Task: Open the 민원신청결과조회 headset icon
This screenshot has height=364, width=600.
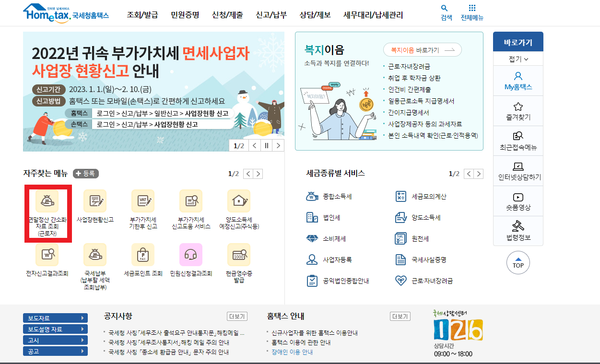Action: point(190,255)
